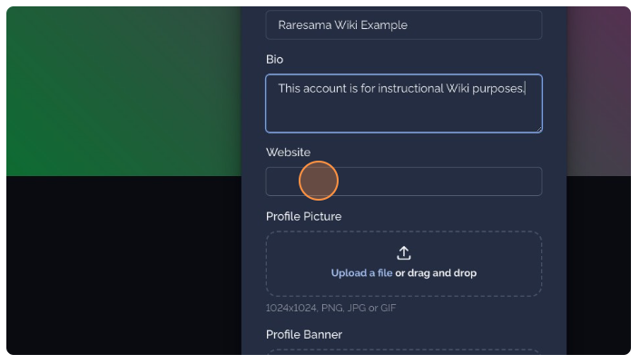The width and height of the screenshot is (640, 364).
Task: Click the "Website" field label
Action: pos(288,152)
